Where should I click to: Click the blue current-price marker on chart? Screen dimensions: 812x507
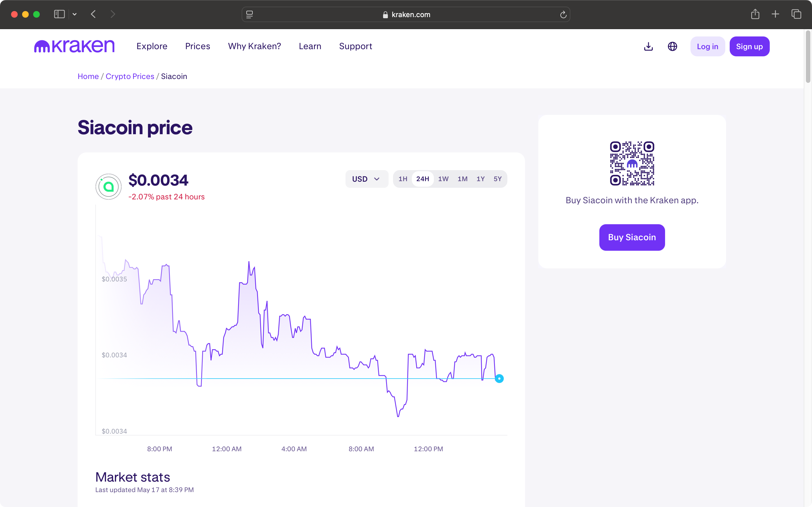point(499,378)
